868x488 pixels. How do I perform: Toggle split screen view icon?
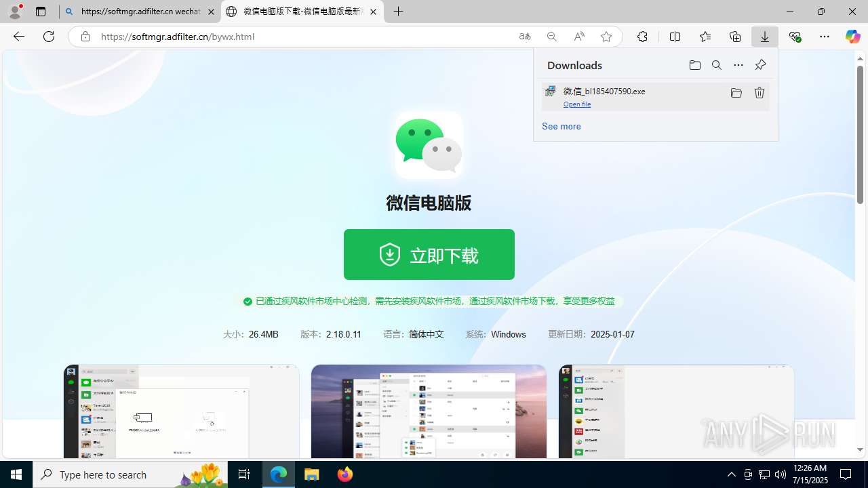tap(675, 37)
